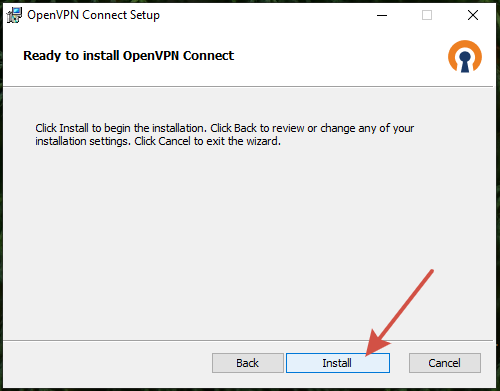Go Back to previous installer step

pyautogui.click(x=248, y=363)
